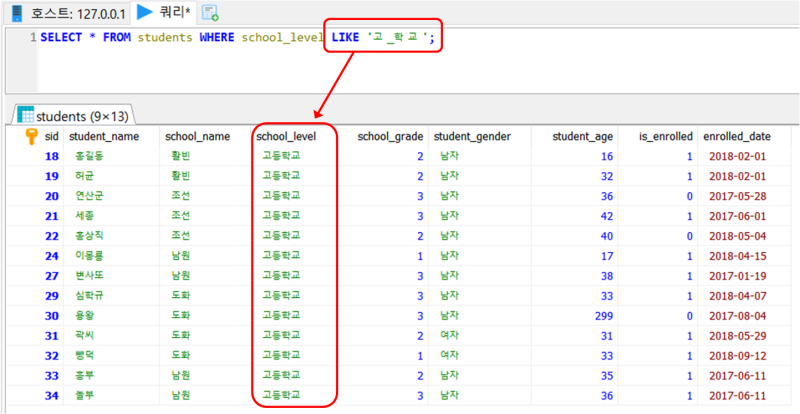Select the cell 세종

click(x=84, y=216)
